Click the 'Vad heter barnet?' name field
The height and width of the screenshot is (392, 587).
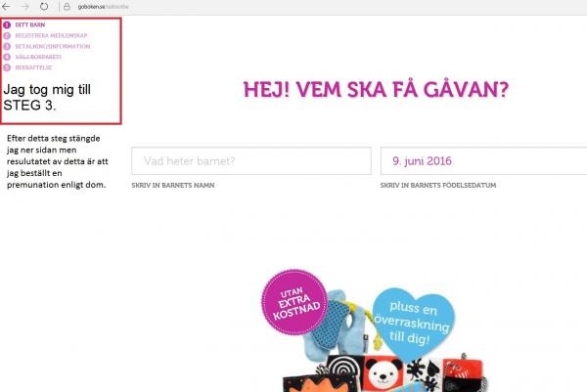(251, 161)
